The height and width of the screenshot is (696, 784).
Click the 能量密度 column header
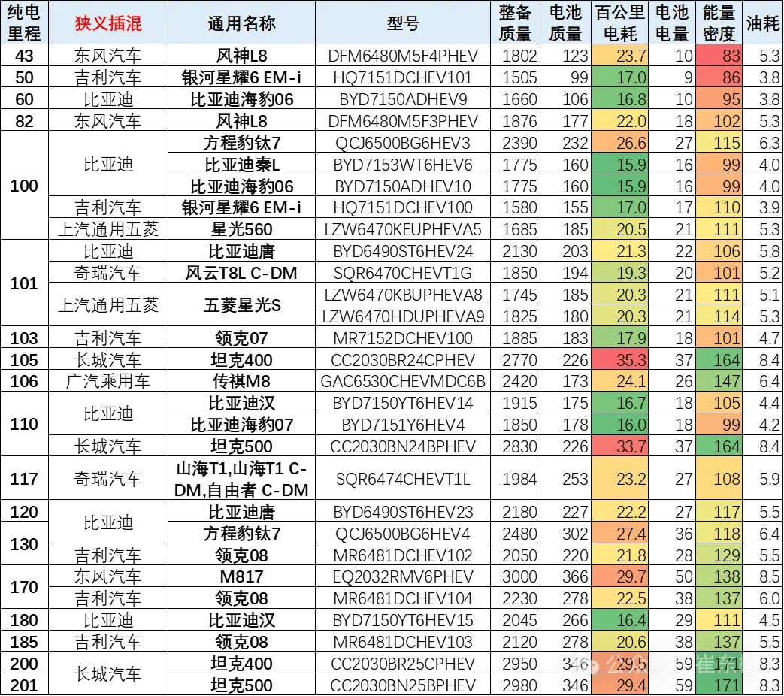(x=719, y=23)
